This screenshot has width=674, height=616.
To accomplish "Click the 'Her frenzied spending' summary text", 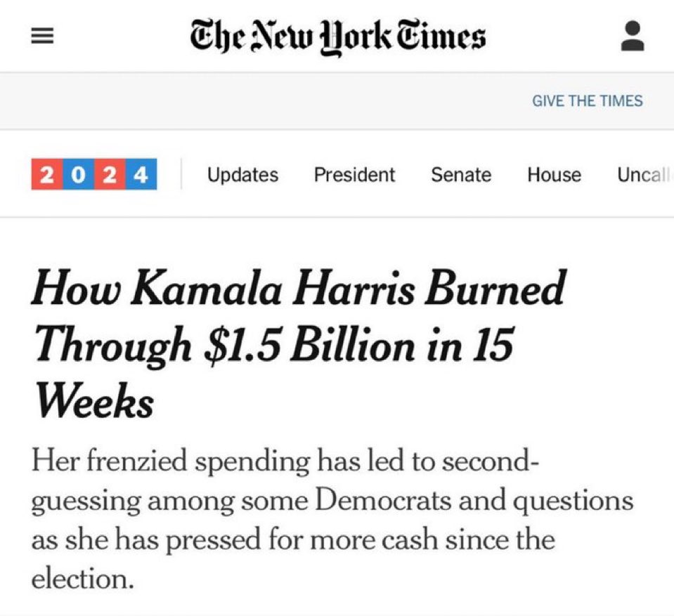I will tap(332, 519).
